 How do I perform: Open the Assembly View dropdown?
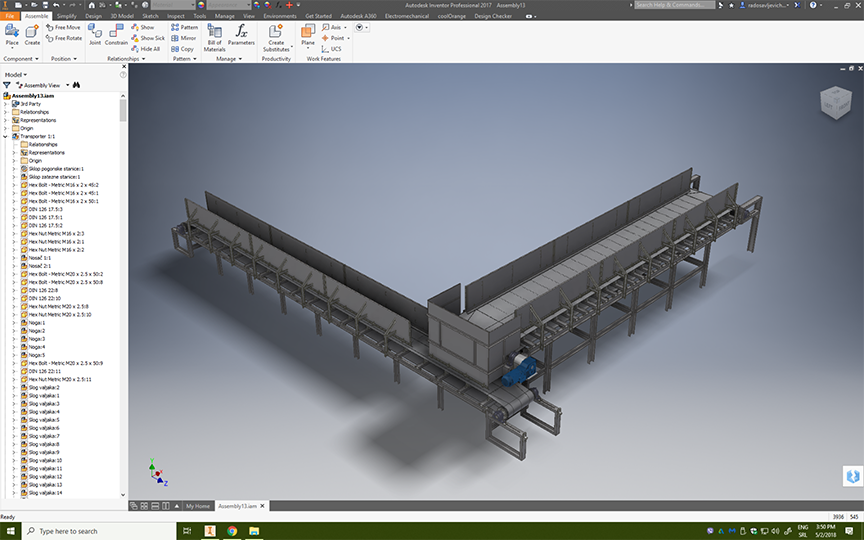[x=44, y=85]
